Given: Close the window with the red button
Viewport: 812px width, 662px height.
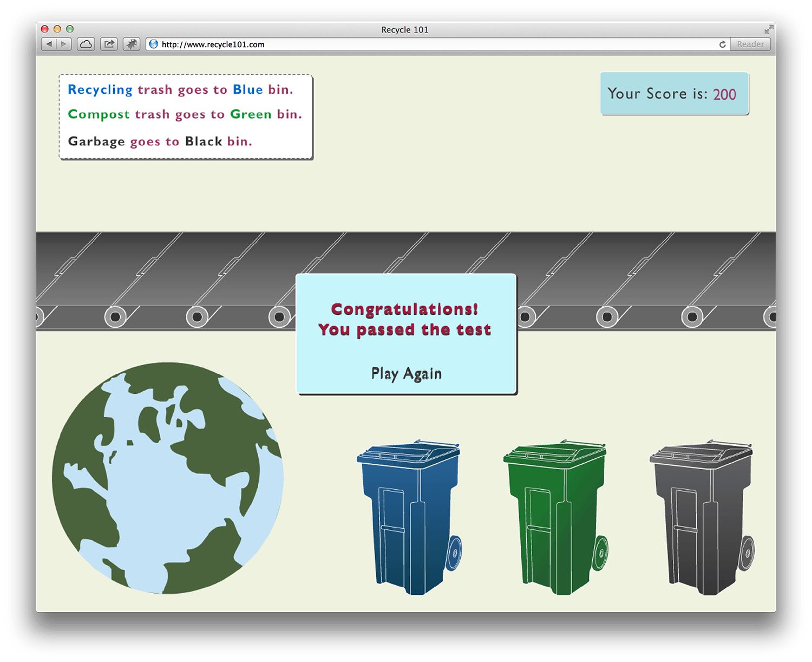Looking at the screenshot, I should tap(45, 29).
